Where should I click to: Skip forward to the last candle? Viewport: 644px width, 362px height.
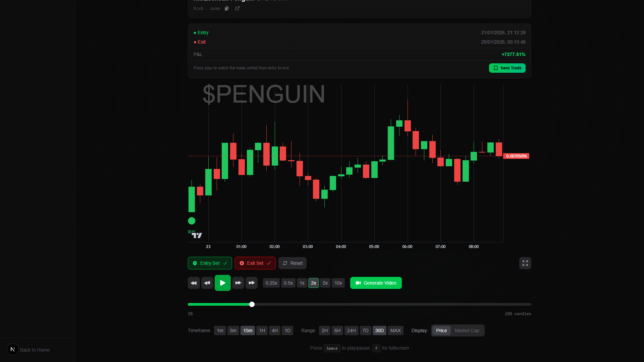(252, 283)
